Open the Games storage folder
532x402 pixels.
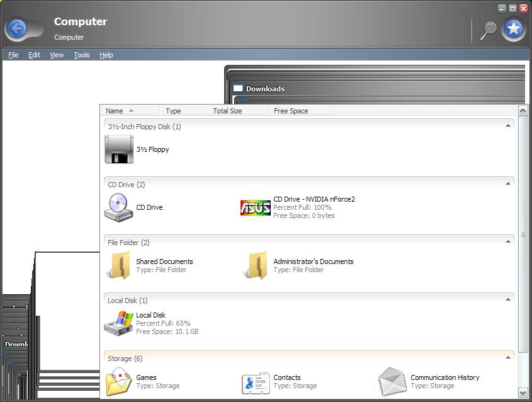pyautogui.click(x=118, y=382)
